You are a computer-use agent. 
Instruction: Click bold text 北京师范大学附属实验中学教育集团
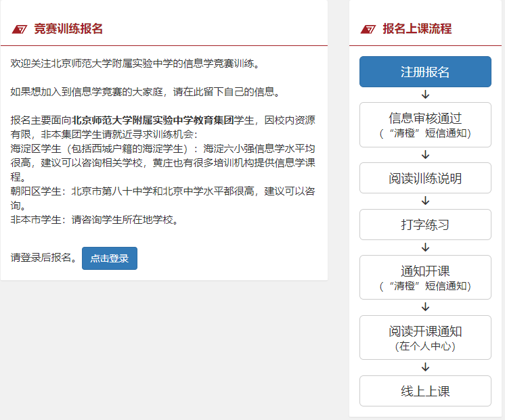(153, 120)
